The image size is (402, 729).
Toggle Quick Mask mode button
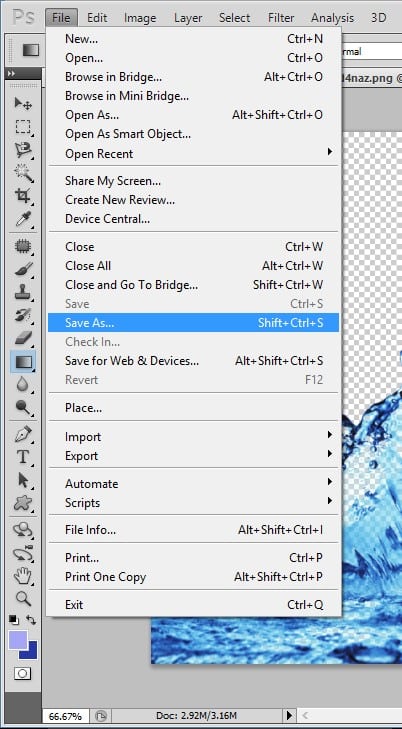click(22, 673)
